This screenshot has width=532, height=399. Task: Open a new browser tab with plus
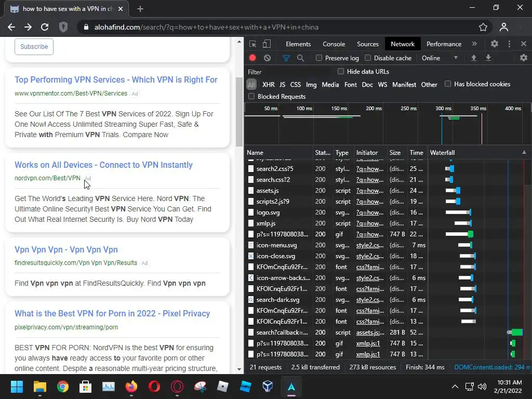140,9
